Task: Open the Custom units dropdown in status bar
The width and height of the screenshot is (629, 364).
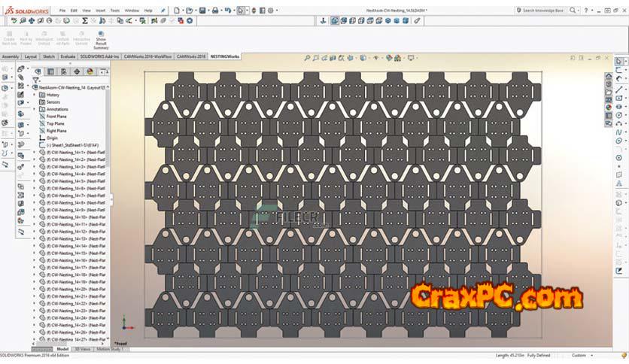Action: [x=583, y=355]
